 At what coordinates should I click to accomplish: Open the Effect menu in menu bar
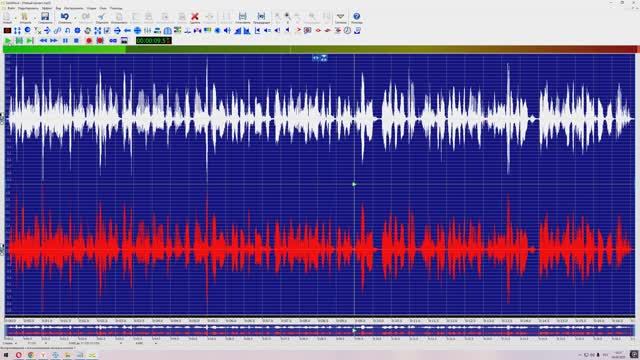47,8
